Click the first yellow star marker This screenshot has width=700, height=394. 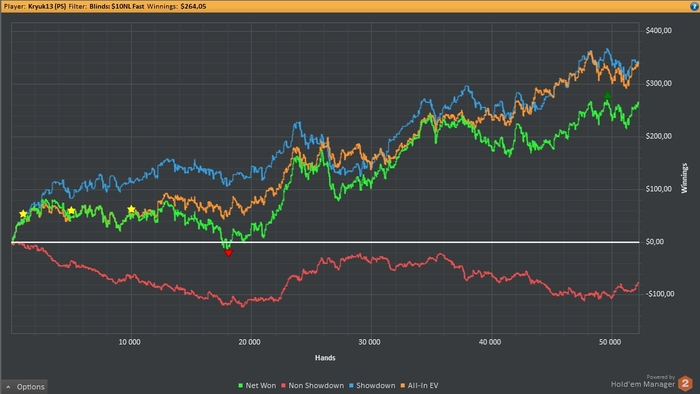[x=23, y=214]
